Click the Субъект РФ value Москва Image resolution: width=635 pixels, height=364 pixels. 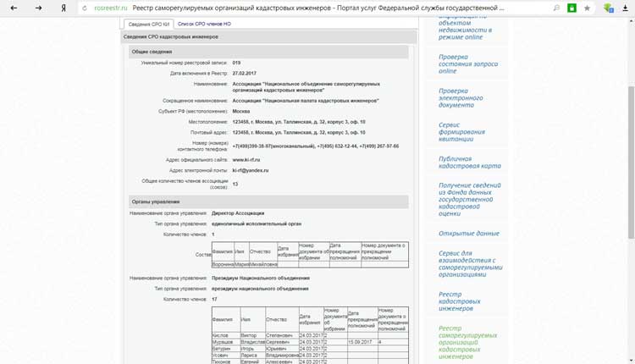pyautogui.click(x=241, y=111)
